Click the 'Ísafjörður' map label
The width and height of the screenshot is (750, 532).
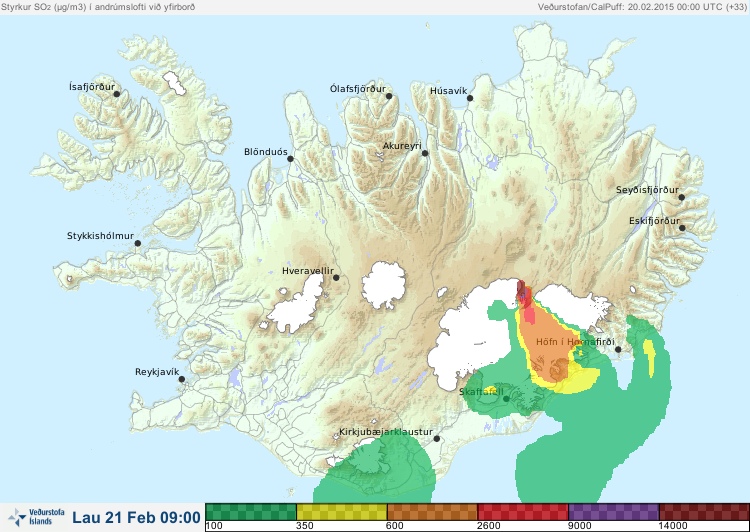tap(92, 87)
